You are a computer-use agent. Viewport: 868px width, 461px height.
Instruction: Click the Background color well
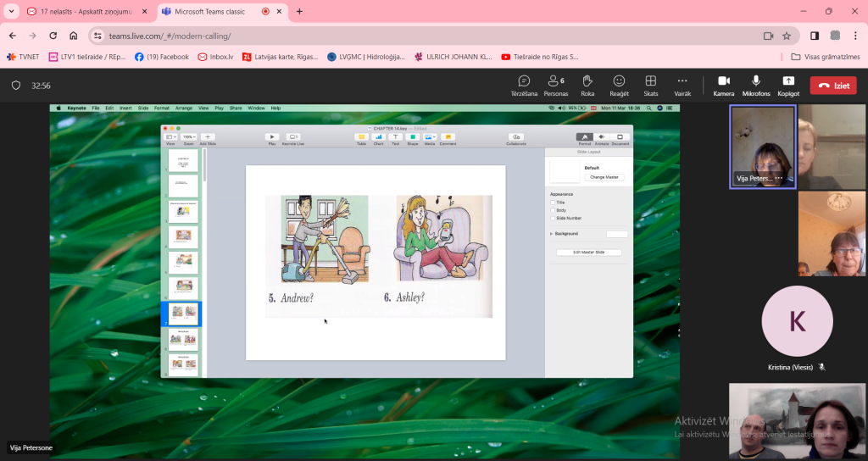(617, 234)
